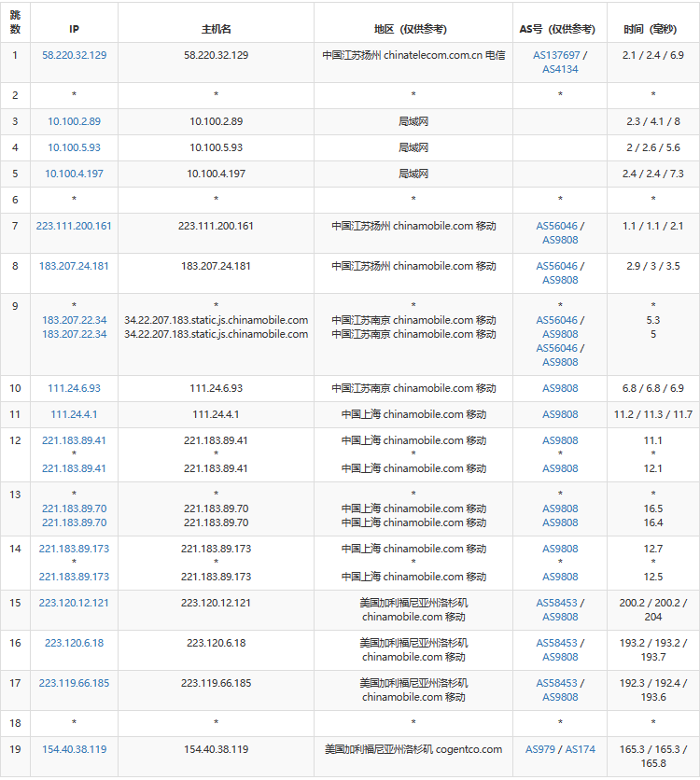The image size is (700, 780).
Task: Select the hop number 6 cell
Action: [x=16, y=200]
